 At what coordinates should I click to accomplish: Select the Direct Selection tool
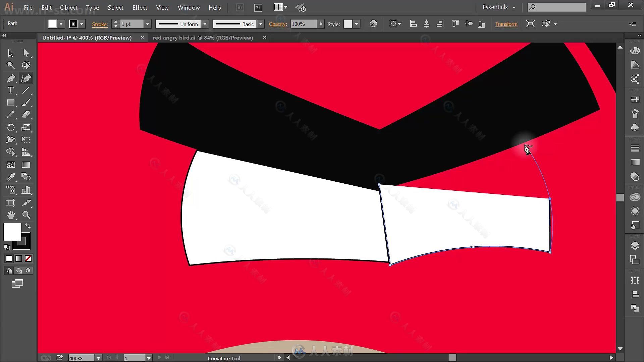pos(26,53)
